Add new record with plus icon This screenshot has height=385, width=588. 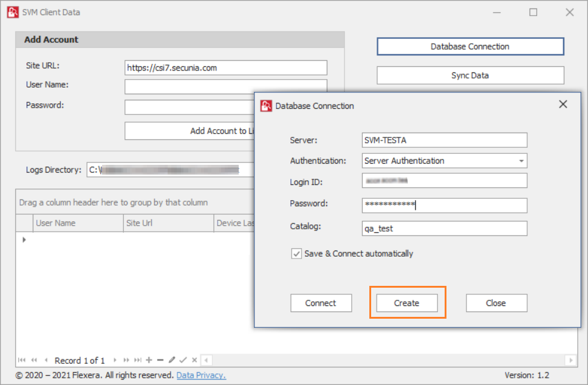coord(149,360)
